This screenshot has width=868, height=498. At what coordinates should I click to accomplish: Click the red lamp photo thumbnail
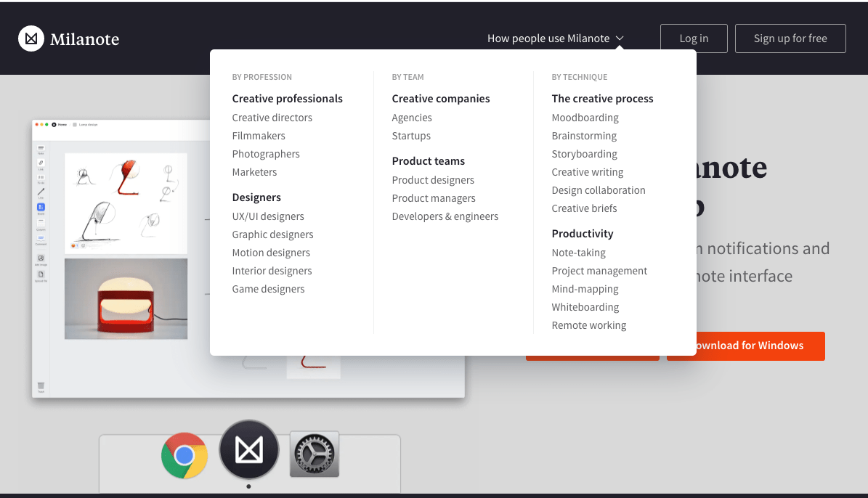(126, 298)
